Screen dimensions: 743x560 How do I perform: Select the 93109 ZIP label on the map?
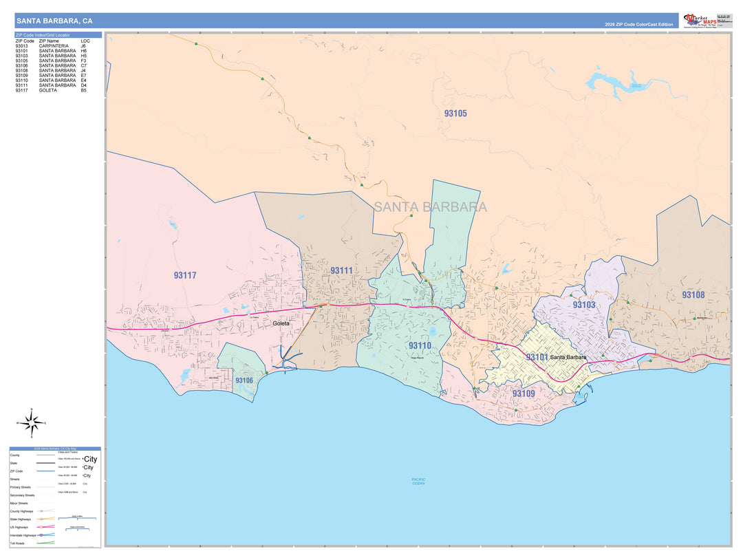(524, 394)
